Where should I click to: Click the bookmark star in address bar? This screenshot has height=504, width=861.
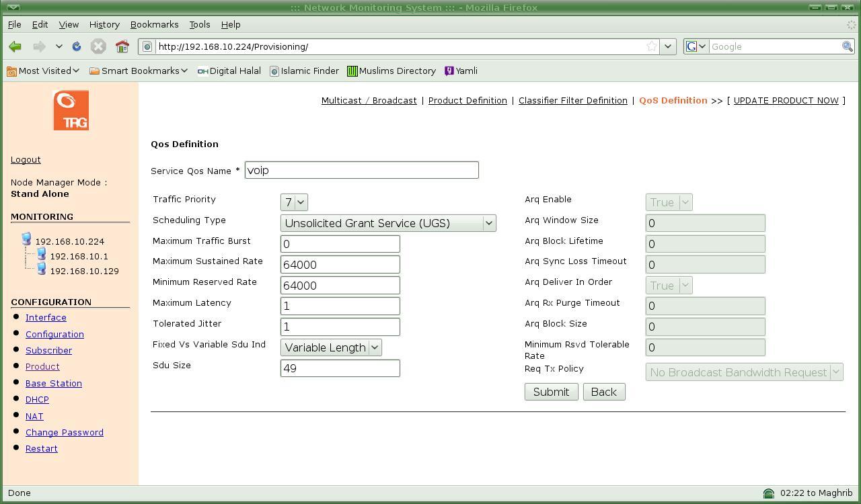(651, 46)
